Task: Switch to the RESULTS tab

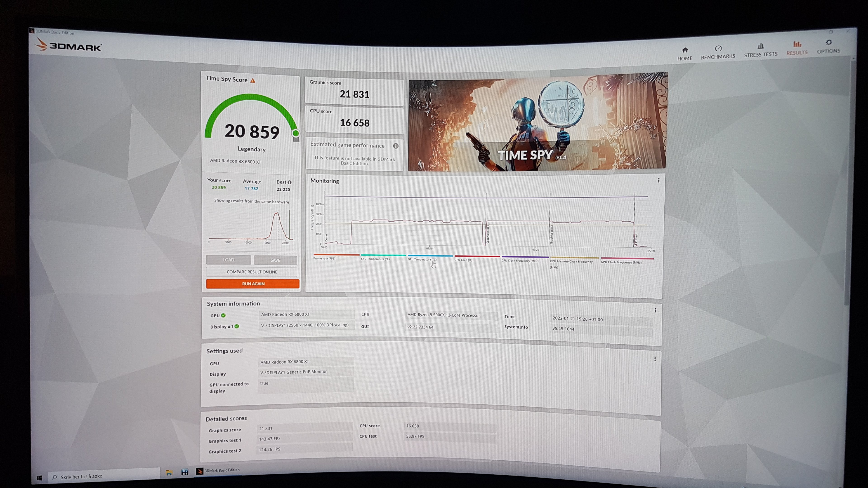Action: [797, 48]
